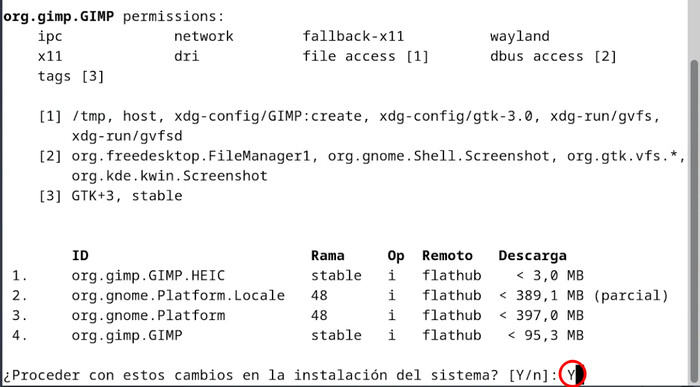Click the [Y/n] prompt options text
This screenshot has width=700, height=387.
pos(533,375)
